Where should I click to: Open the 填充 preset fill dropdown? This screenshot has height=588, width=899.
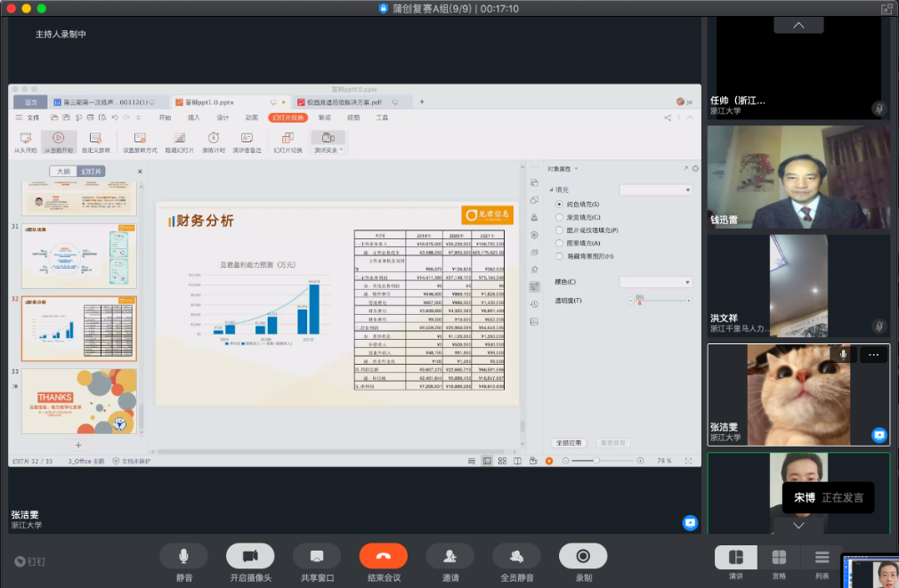[656, 189]
